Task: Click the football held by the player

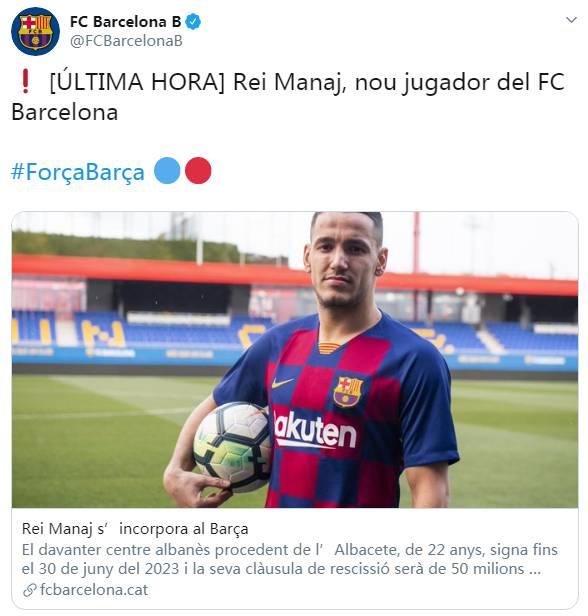Action: (x=233, y=446)
